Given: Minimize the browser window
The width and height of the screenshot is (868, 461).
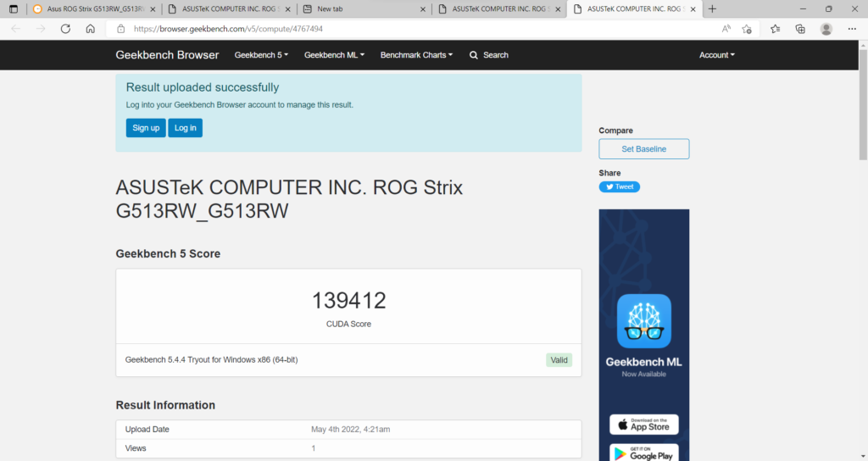Looking at the screenshot, I should point(803,8).
